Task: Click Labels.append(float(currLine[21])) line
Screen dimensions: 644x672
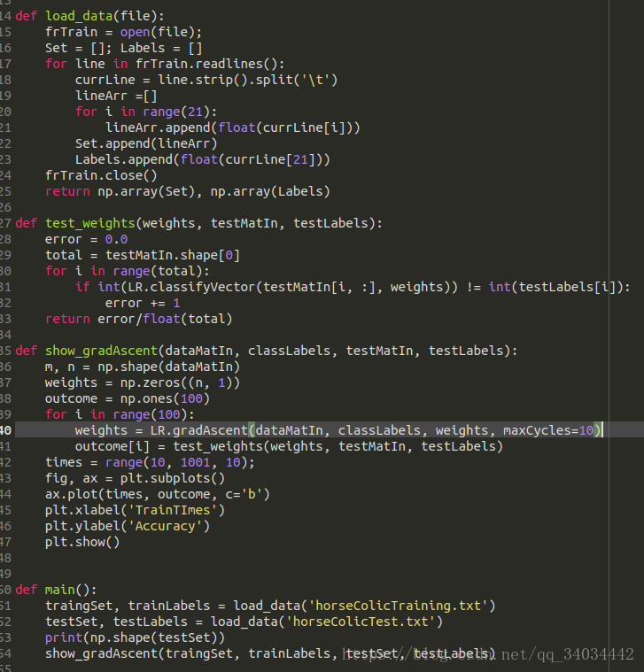Action: 202,159
